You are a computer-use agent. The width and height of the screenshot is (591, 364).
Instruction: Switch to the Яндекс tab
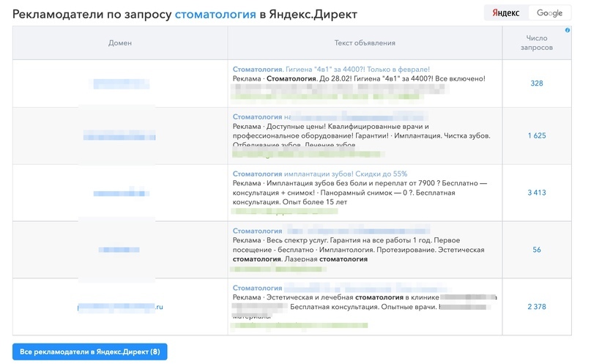506,12
